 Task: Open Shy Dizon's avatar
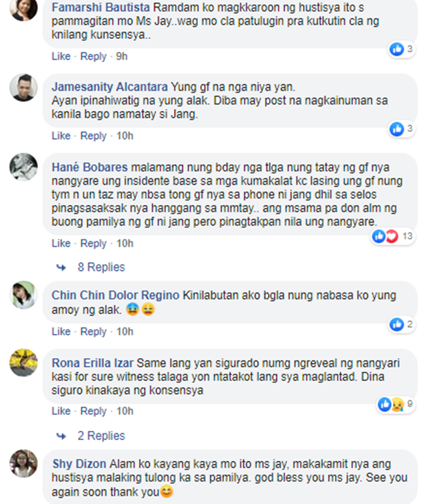click(x=24, y=463)
